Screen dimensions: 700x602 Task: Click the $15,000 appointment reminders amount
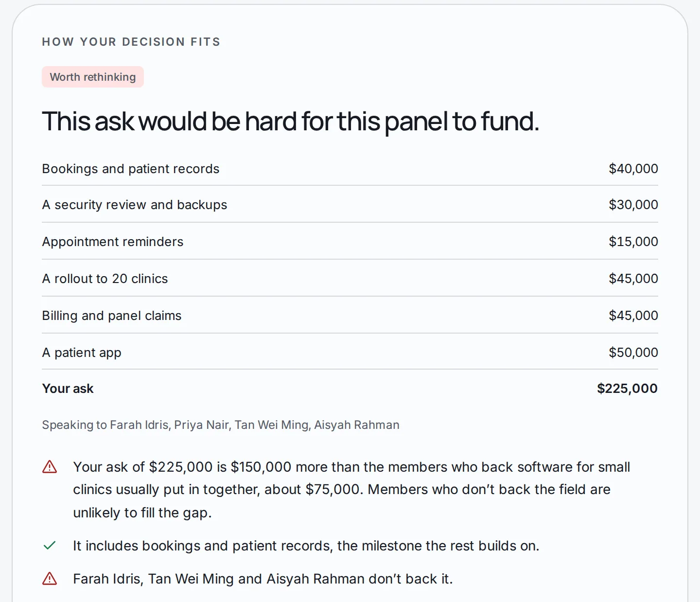point(633,242)
